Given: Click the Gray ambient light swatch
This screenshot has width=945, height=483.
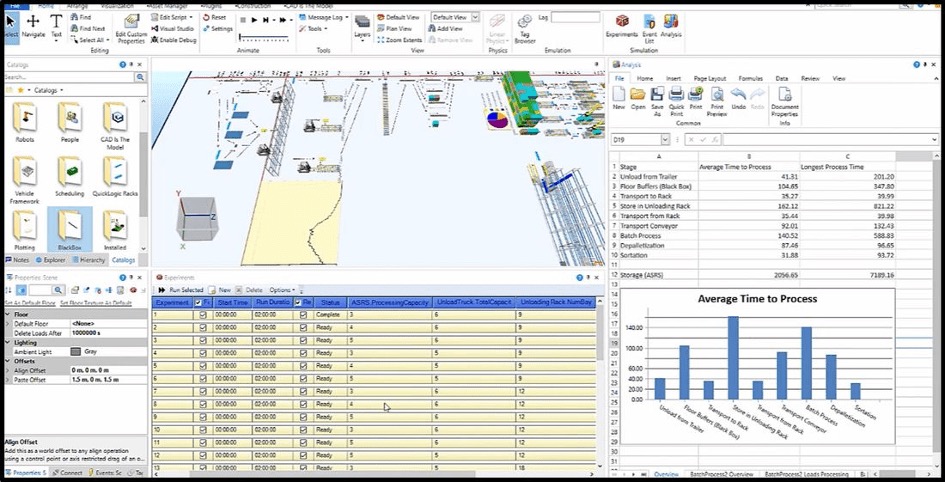Looking at the screenshot, I should pyautogui.click(x=75, y=352).
